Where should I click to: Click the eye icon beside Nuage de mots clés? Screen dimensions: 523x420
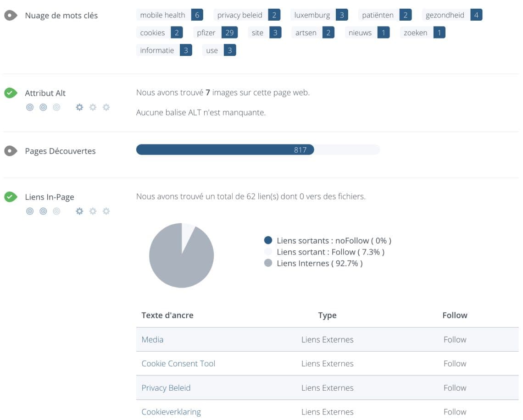(11, 15)
